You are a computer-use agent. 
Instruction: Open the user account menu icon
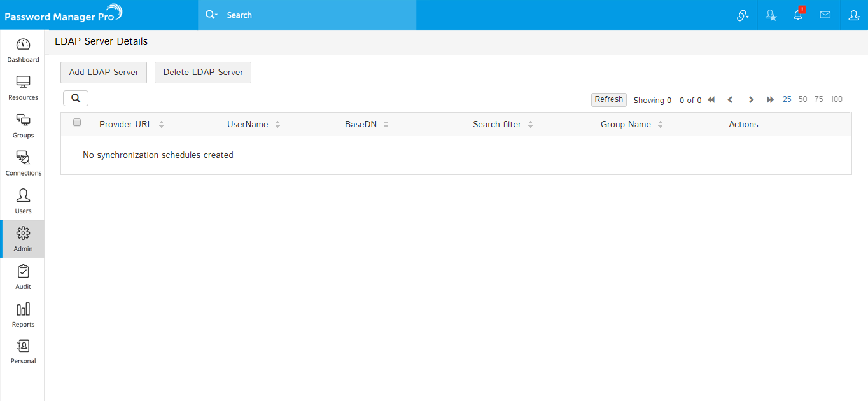click(854, 15)
